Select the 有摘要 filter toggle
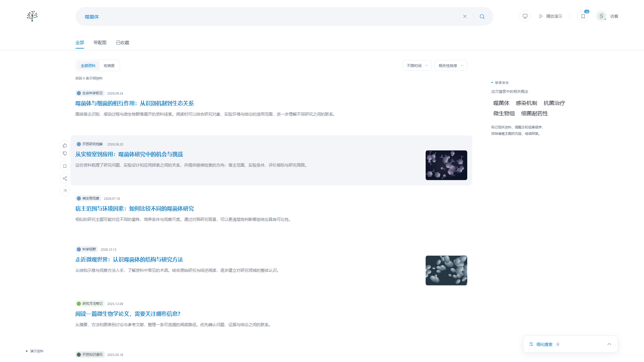644x362 pixels. [x=109, y=65]
